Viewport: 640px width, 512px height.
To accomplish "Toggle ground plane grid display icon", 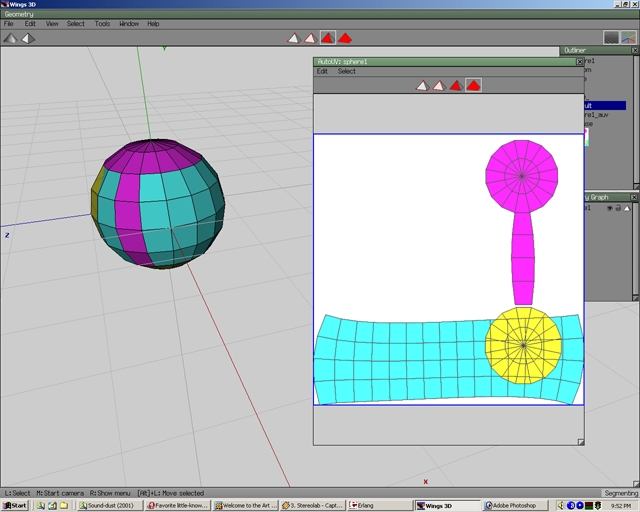I will tap(611, 38).
